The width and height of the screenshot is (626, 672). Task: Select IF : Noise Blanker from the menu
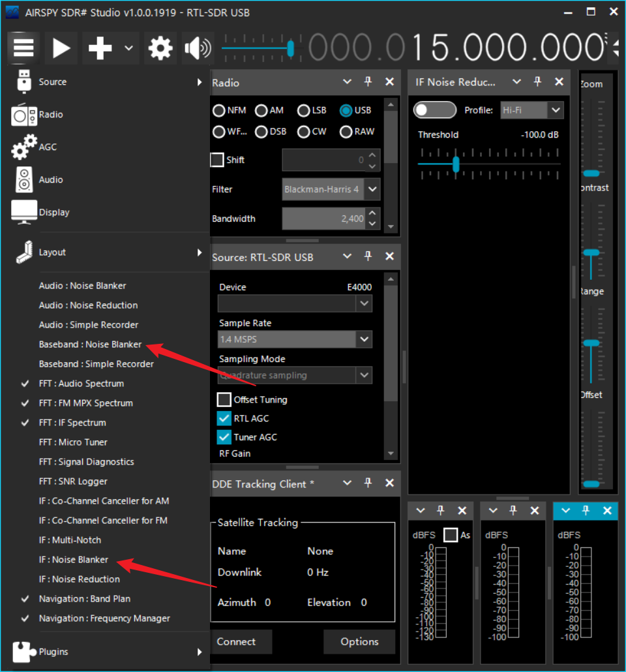(x=74, y=560)
